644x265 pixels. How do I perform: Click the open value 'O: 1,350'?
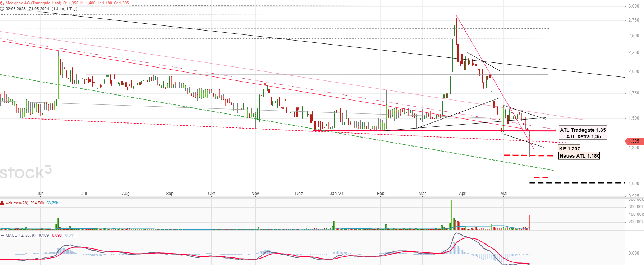[71, 3]
